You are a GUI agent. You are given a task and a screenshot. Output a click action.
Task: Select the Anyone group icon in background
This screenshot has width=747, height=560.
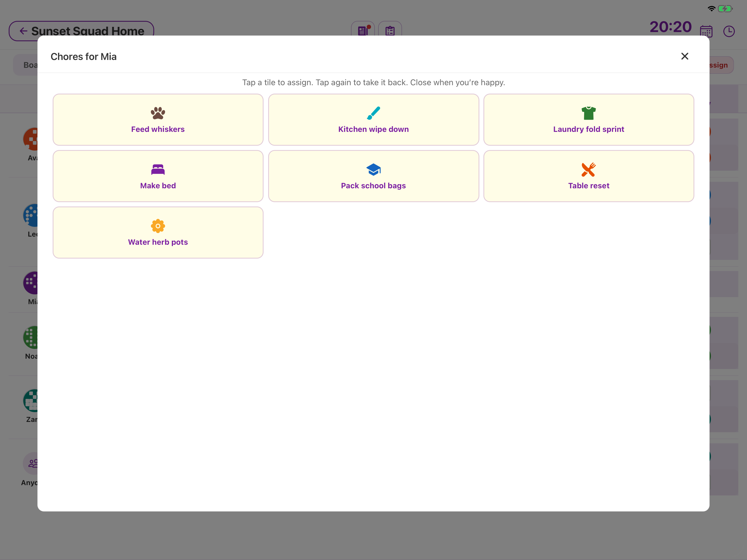pos(30,463)
